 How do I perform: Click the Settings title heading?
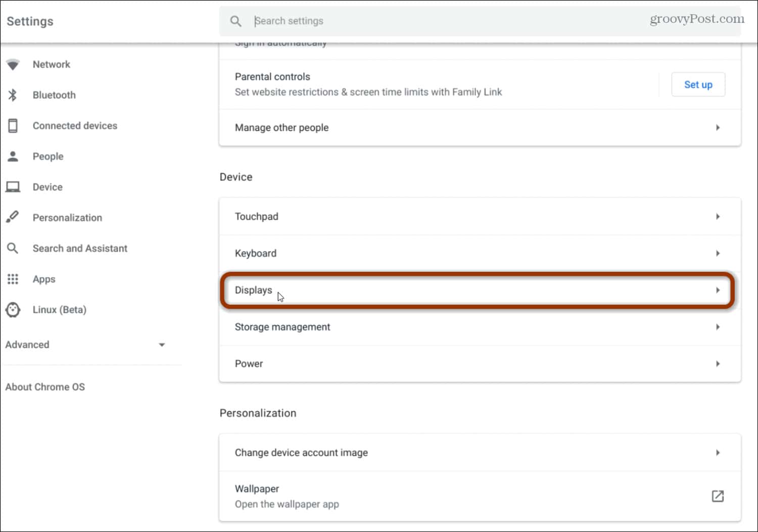[x=30, y=21]
